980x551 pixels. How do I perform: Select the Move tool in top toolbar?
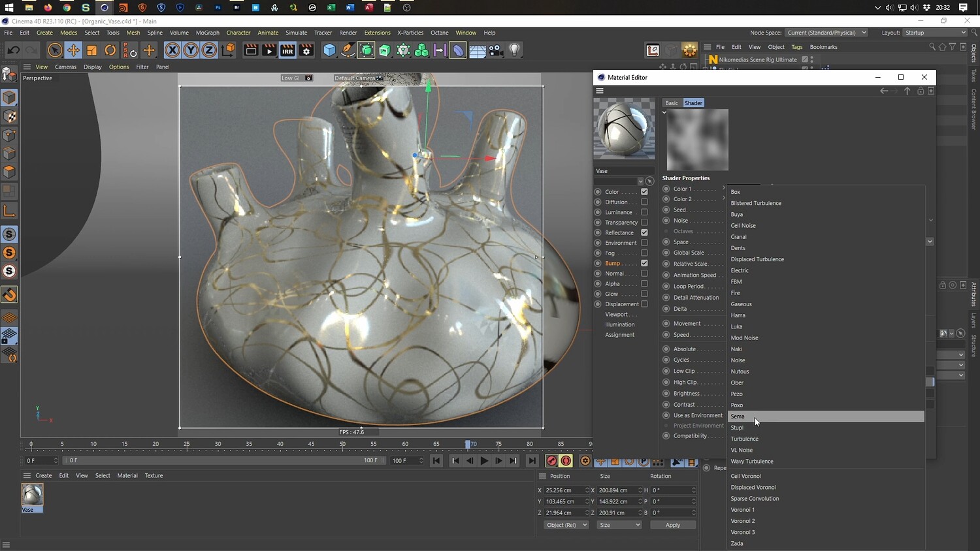(73, 50)
